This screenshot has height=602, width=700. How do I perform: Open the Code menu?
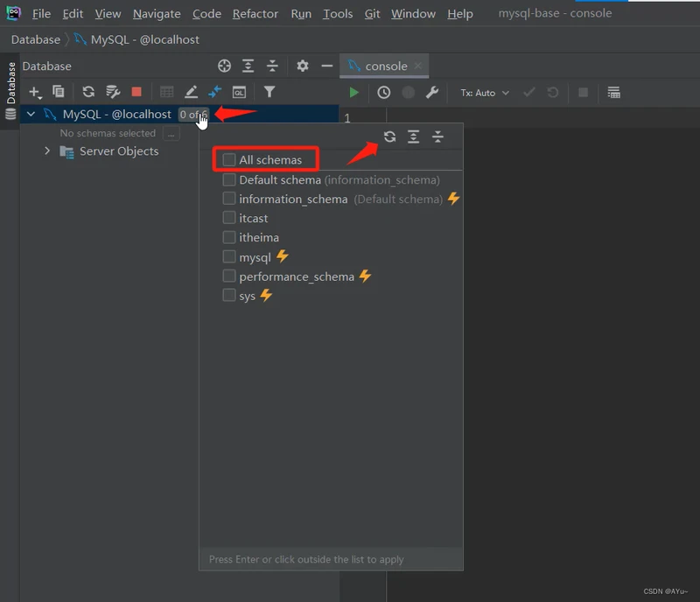(206, 14)
